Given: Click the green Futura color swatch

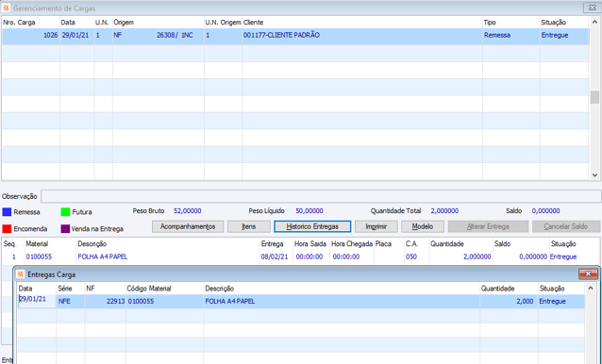Looking at the screenshot, I should (65, 212).
